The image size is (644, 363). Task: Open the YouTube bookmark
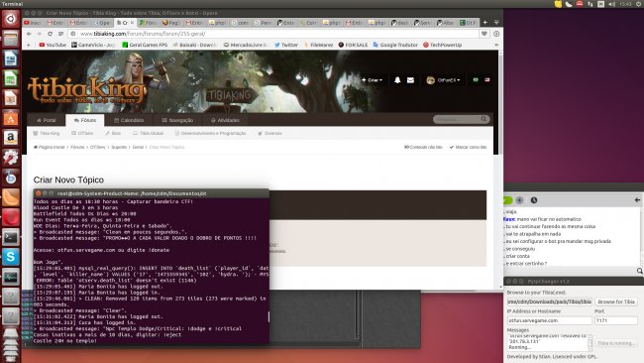click(x=53, y=45)
